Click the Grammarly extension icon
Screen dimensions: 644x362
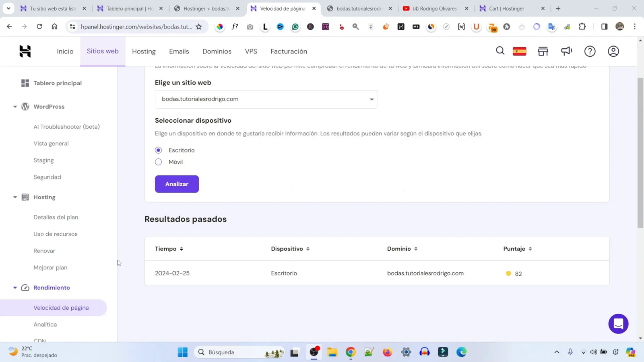pyautogui.click(x=295, y=27)
